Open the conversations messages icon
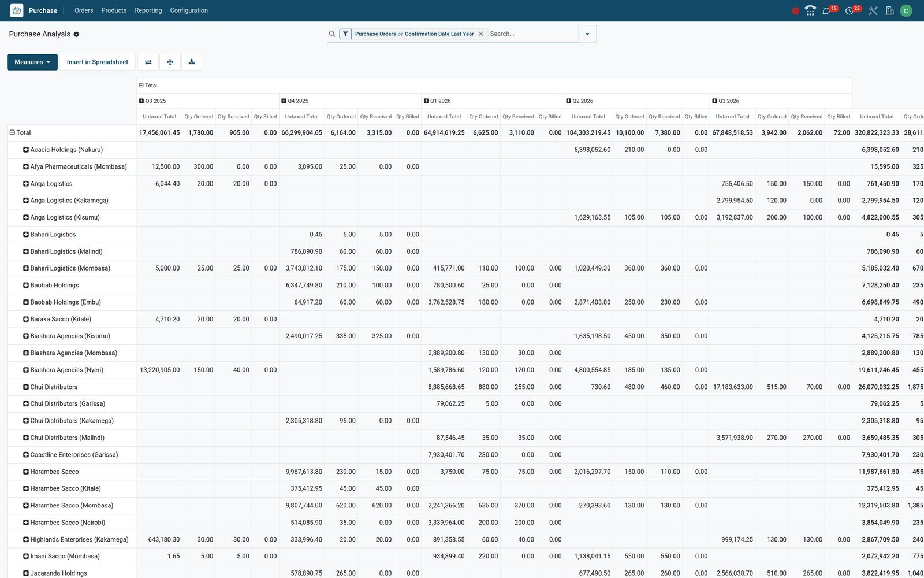Screen dimensions: 924x578 (x=827, y=10)
